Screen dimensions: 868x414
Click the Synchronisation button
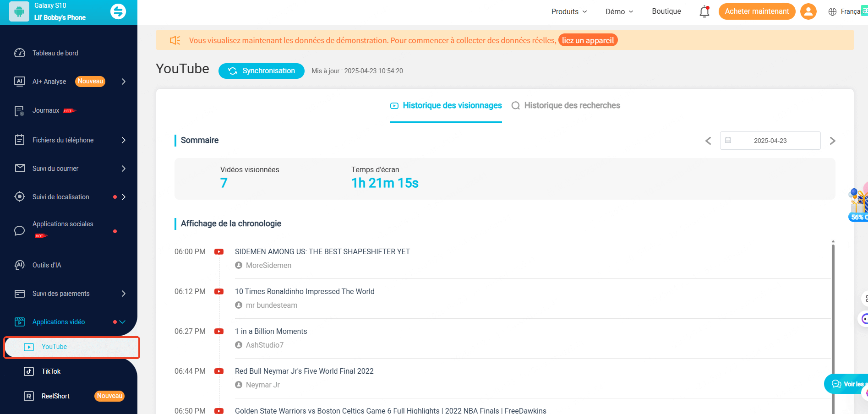tap(262, 71)
